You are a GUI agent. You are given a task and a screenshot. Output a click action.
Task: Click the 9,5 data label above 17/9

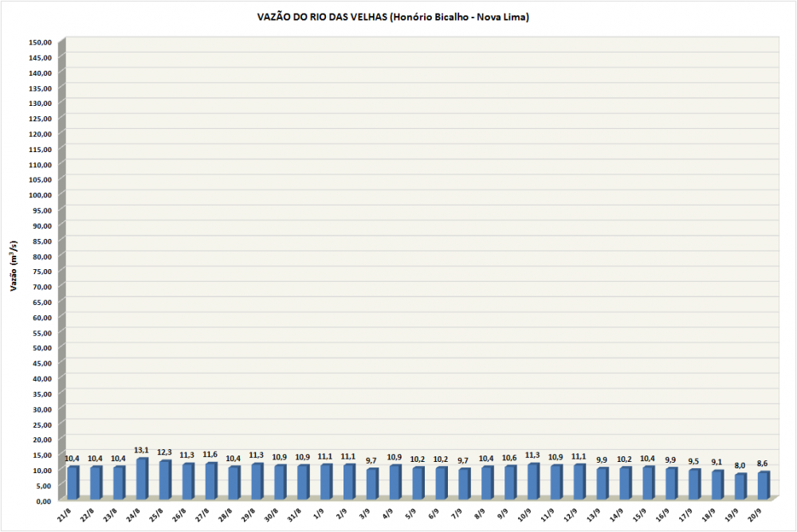(x=694, y=461)
